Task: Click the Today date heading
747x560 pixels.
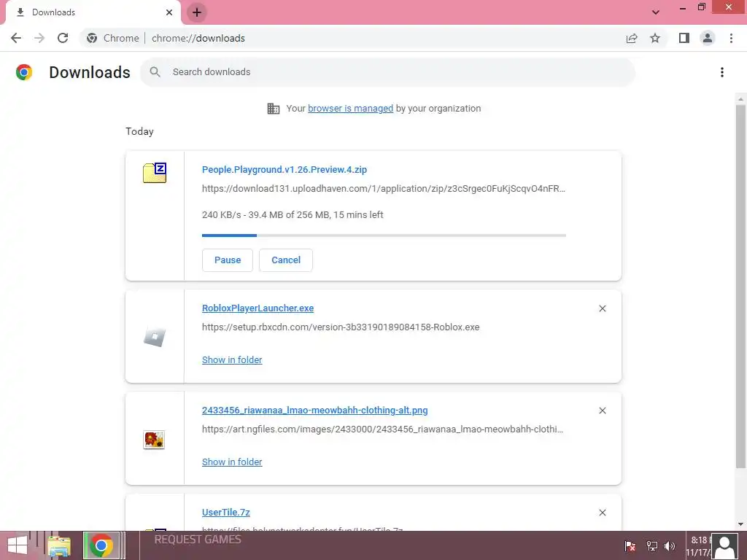Action: tap(139, 131)
